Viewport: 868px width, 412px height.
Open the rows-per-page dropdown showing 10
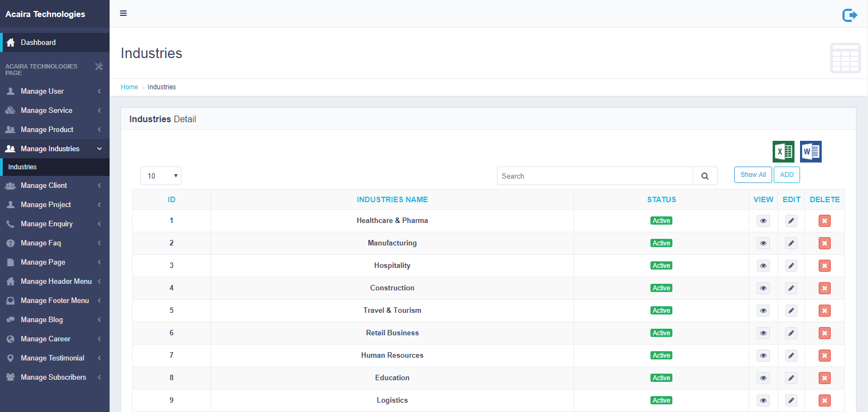161,176
